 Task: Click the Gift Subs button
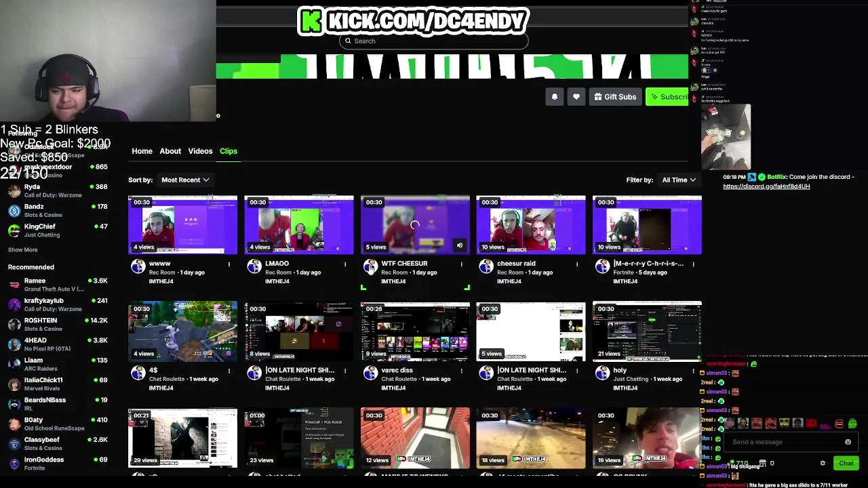coord(615,97)
